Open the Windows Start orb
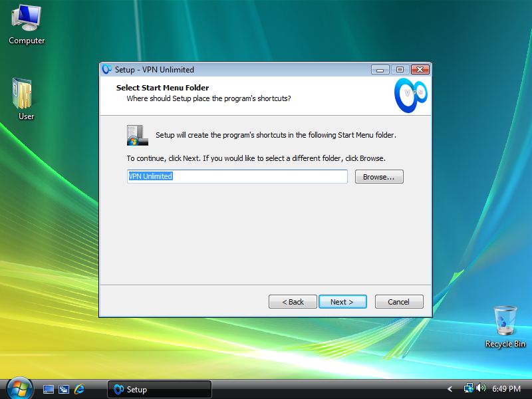Screen dimensions: 532x399 click(x=19, y=388)
